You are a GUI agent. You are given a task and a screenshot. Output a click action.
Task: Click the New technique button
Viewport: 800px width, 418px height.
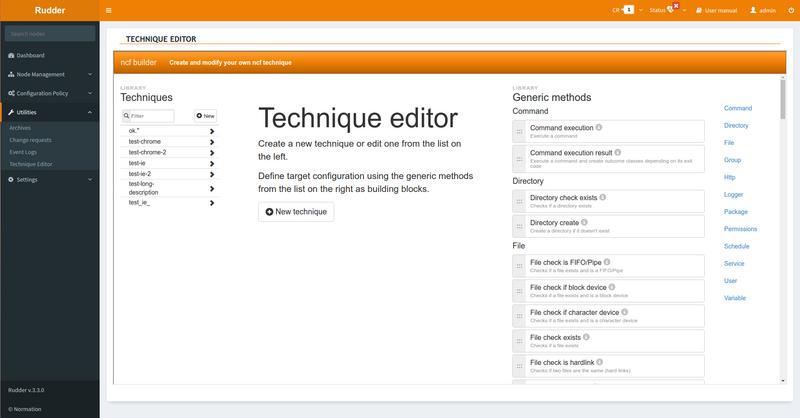[x=296, y=212]
